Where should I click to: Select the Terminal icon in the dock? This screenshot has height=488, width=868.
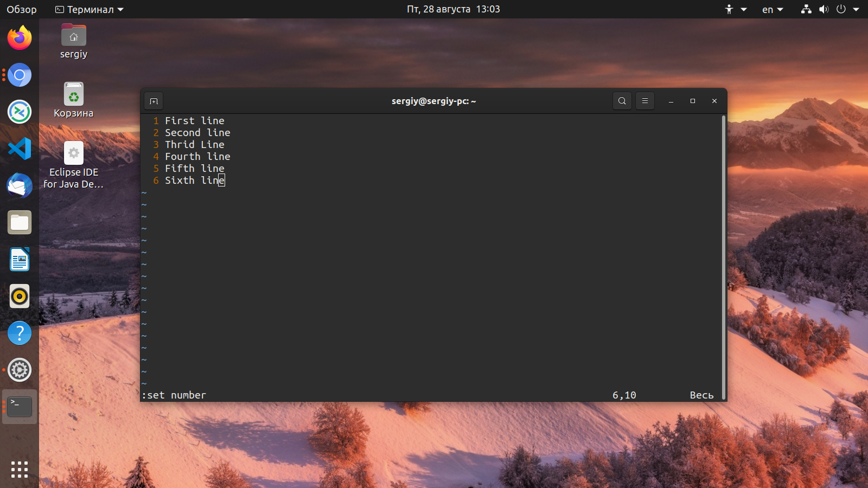20,407
